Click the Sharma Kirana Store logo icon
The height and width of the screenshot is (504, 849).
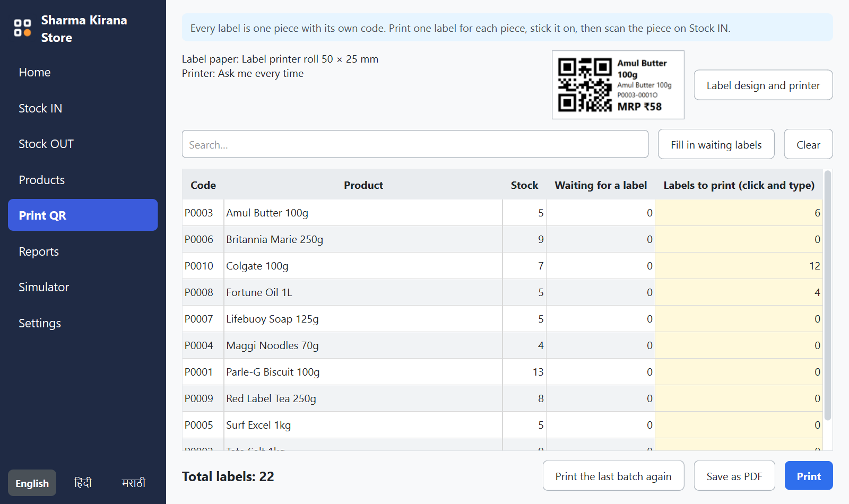(x=22, y=28)
